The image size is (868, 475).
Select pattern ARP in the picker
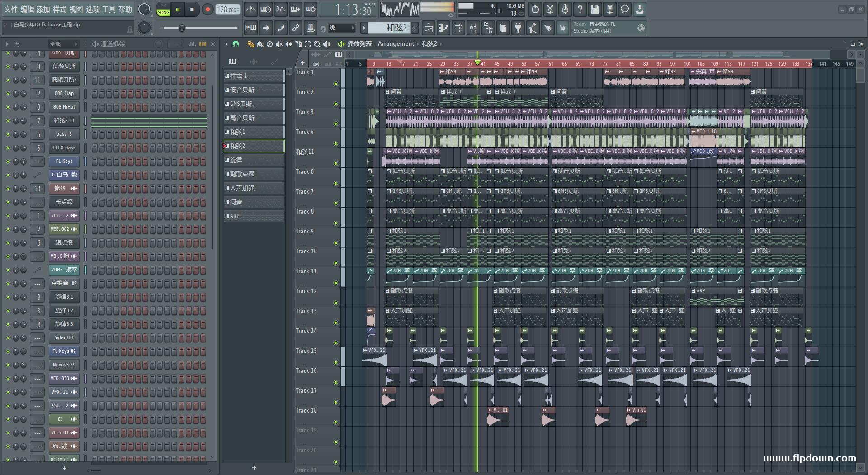[254, 216]
